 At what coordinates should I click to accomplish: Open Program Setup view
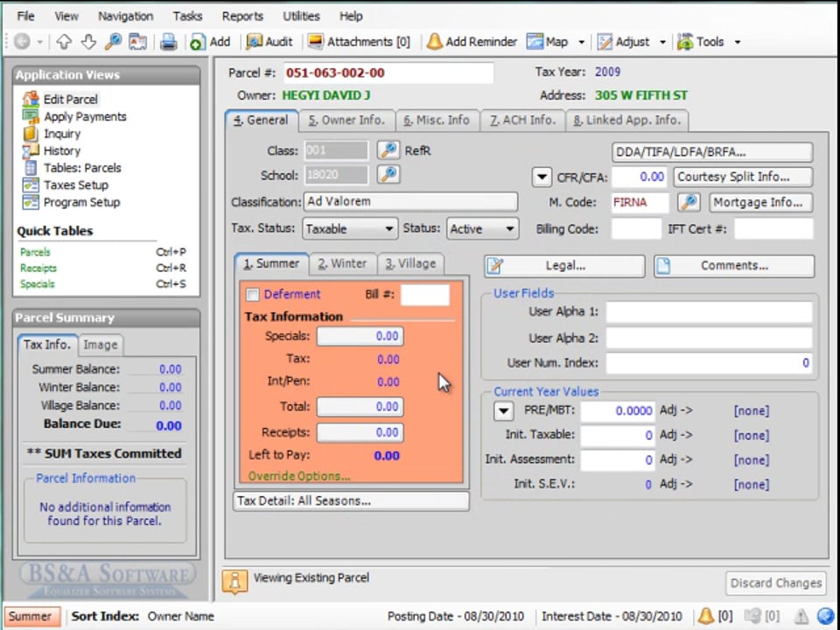pos(71,202)
